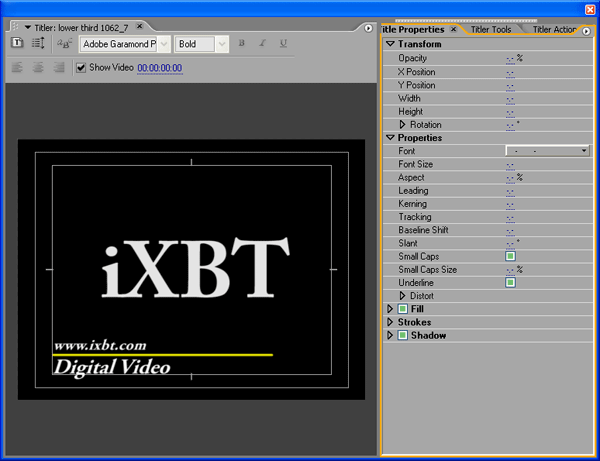This screenshot has height=461, width=600.
Task: Select the yellow line in title
Action: (x=163, y=355)
